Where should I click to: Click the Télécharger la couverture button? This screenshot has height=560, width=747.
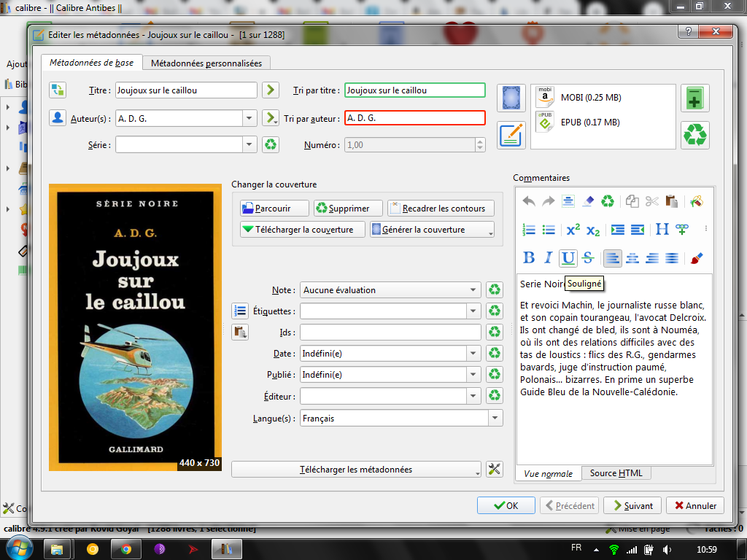click(298, 230)
